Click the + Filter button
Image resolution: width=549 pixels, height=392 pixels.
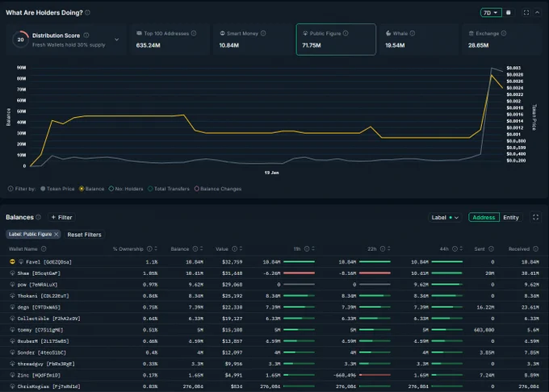61,217
